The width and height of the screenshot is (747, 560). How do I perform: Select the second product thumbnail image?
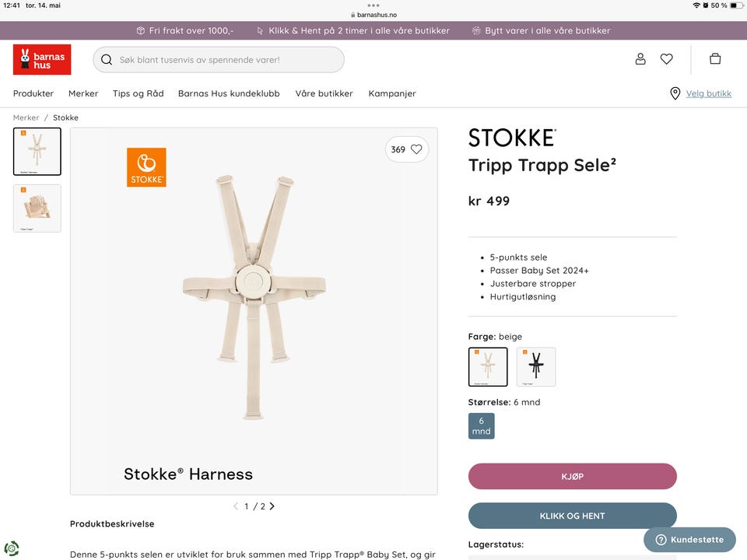tap(37, 208)
